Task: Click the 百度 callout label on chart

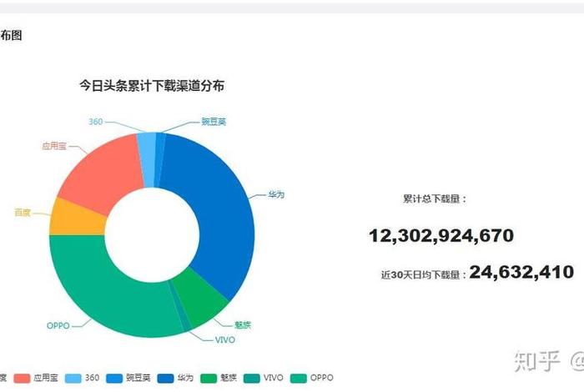Action: (x=23, y=213)
